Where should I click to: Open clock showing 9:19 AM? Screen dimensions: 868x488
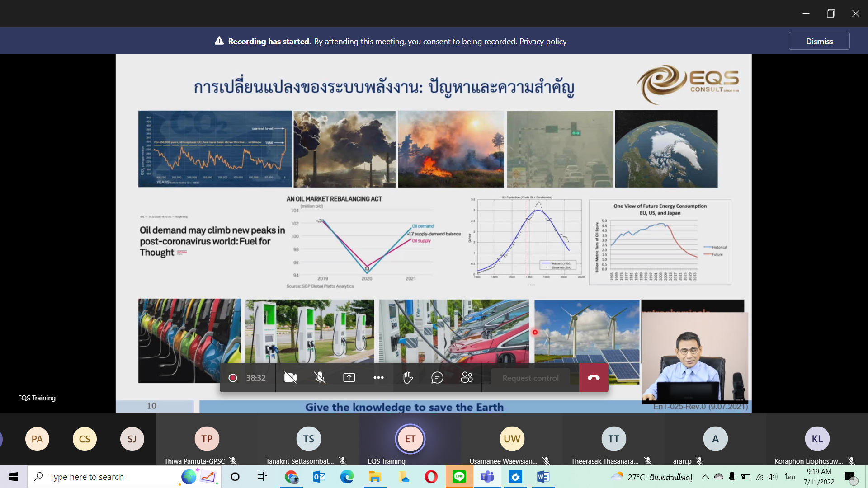pyautogui.click(x=819, y=477)
